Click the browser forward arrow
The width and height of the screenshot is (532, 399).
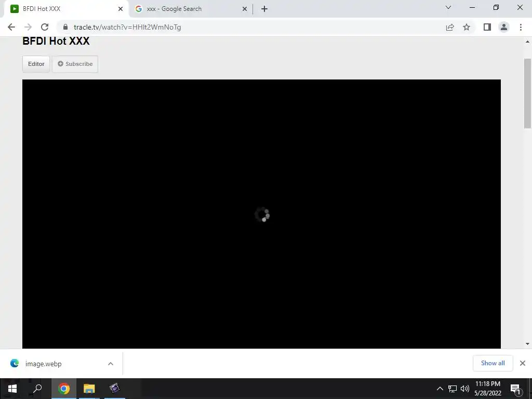(x=28, y=27)
